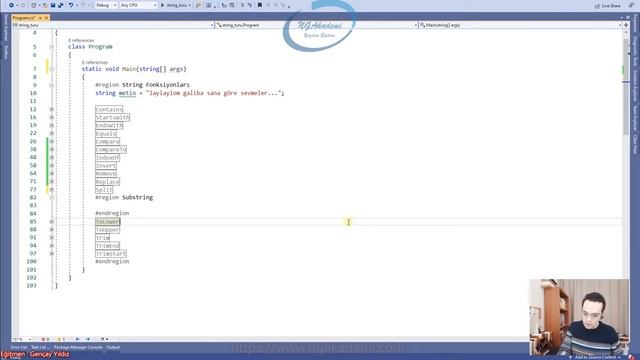The width and height of the screenshot is (640, 360).
Task: Expand the collapsed Split region
Action: pos(52,190)
